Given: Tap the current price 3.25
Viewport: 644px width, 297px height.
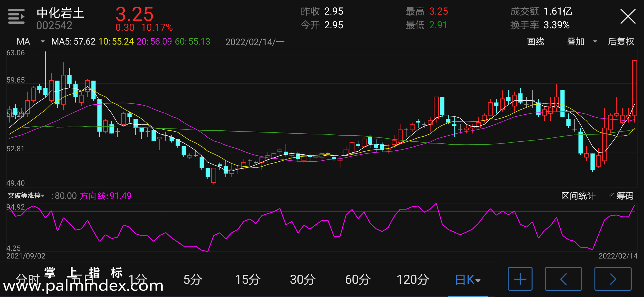Looking at the screenshot, I should point(134,14).
